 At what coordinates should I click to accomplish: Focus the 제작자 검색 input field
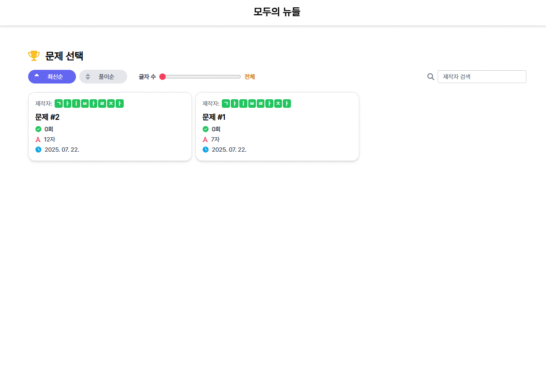click(482, 77)
